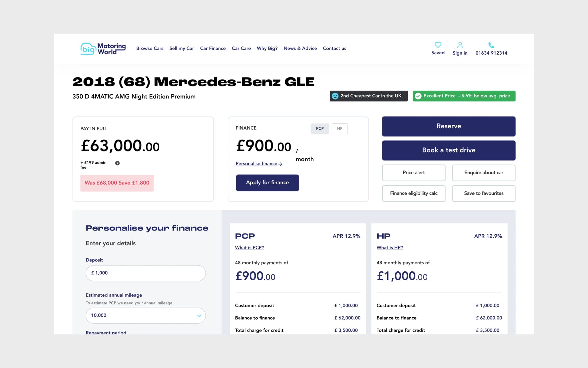588x368 pixels.
Task: Click the Big Motoring World logo
Action: [x=103, y=49]
